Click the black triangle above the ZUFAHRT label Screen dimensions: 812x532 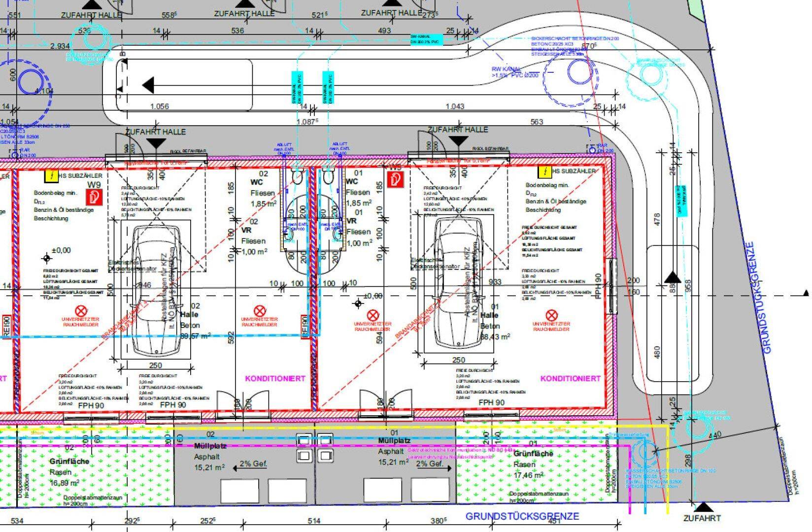coord(704,506)
